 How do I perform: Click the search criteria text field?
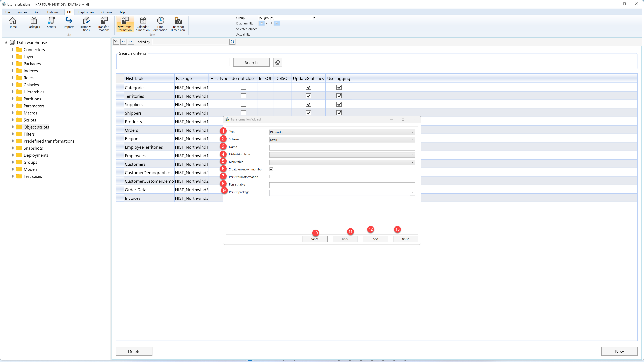pyautogui.click(x=174, y=62)
